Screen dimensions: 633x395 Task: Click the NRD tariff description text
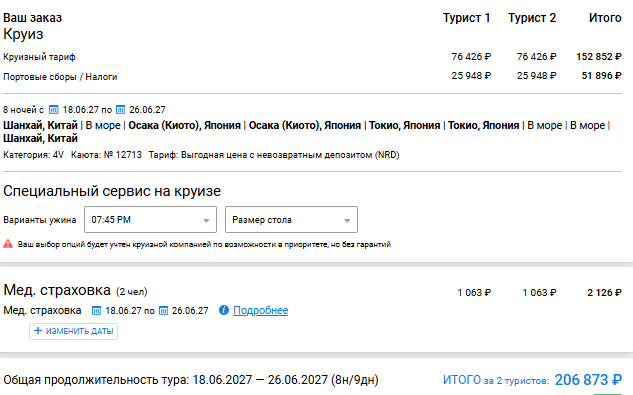pyautogui.click(x=274, y=155)
